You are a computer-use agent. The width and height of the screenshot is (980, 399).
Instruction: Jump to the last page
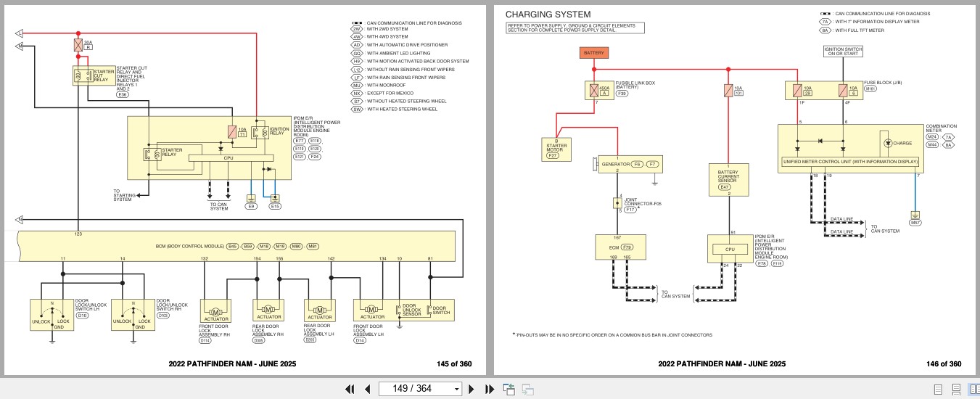(489, 389)
